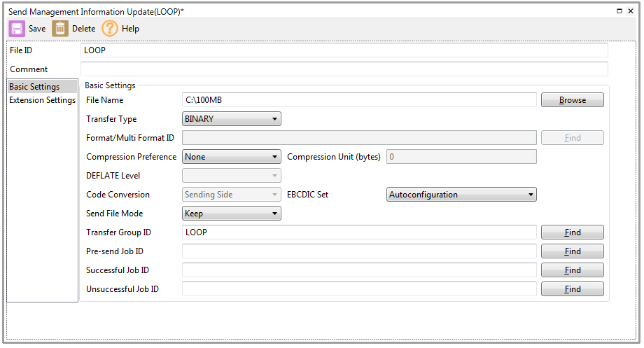Screen dimensions: 644x348
Task: Switch to the Extension Settings tab
Action: (42, 100)
